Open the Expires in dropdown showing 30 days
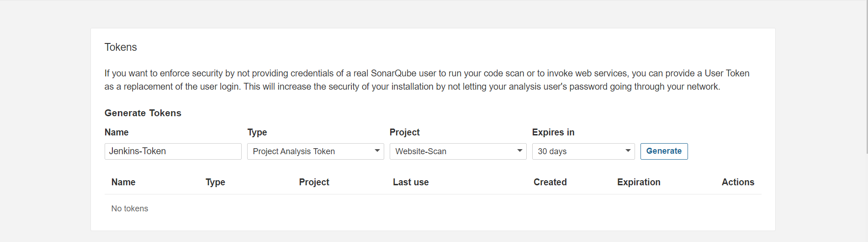 point(583,151)
